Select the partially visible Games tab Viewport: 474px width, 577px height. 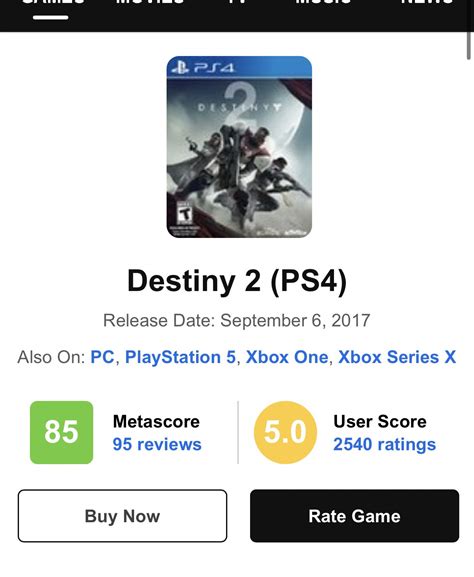[53, 2]
